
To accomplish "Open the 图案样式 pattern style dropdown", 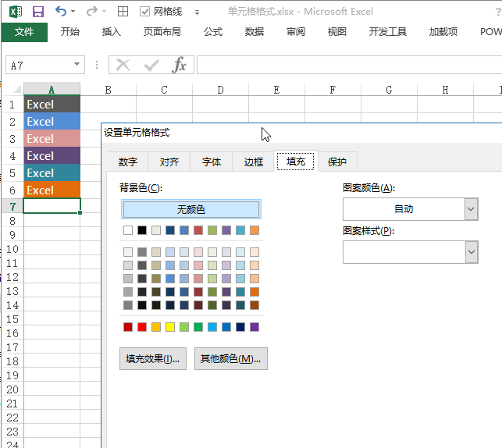I will 471,251.
